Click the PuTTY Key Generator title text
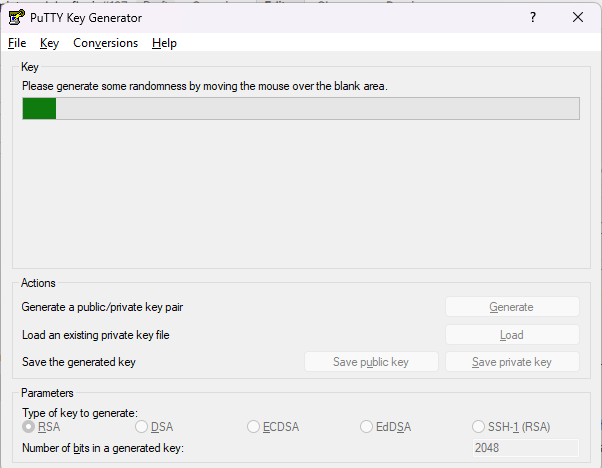Screen dimensions: 602x468 [86, 17]
